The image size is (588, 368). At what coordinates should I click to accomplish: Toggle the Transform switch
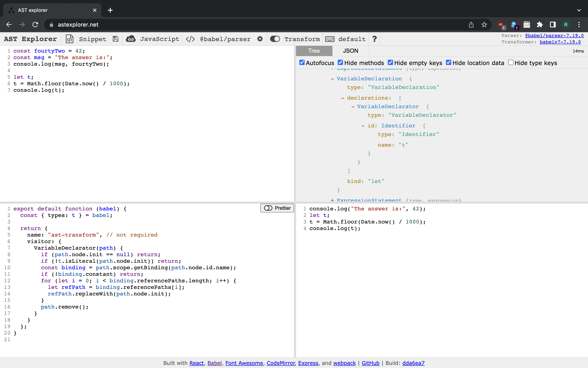[275, 39]
